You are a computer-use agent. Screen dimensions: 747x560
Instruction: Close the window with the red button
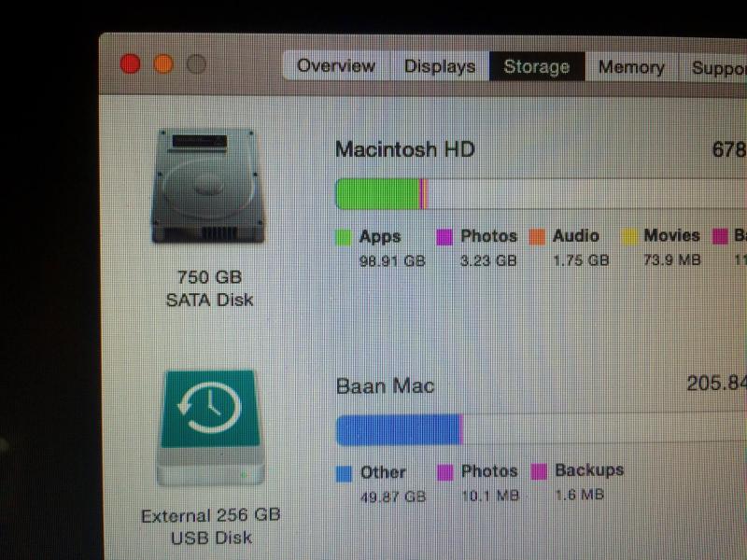coord(130,63)
